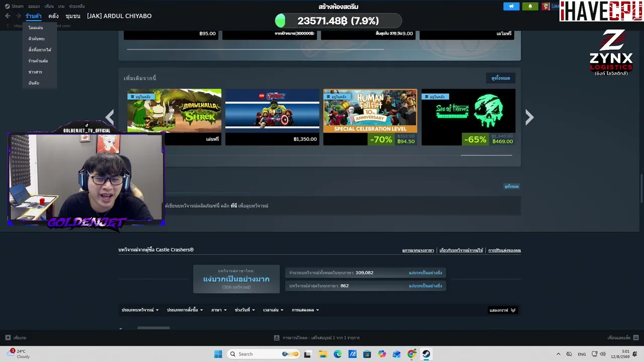This screenshot has width=644, height=362.
Task: Click the Thai-language review summary box
Action: [236, 279]
